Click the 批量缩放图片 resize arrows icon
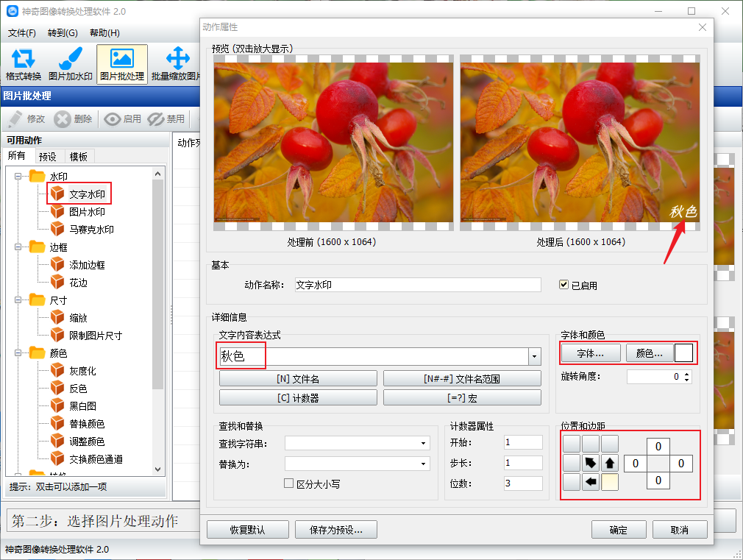 coord(178,58)
